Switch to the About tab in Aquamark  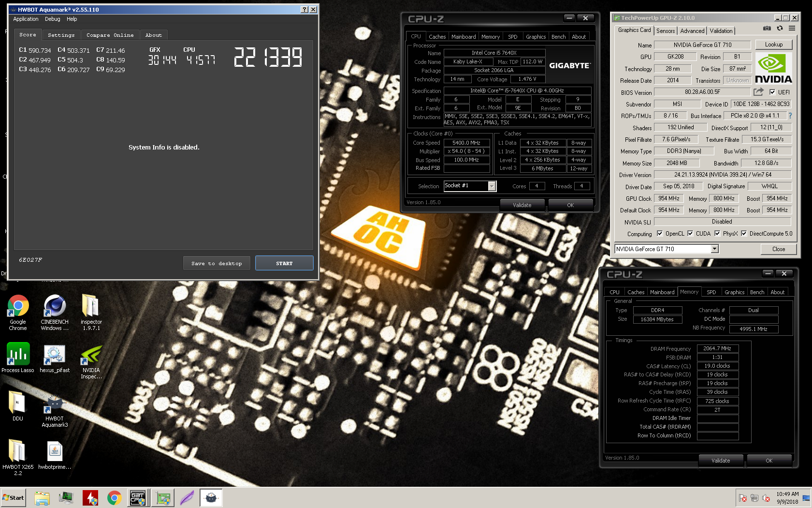pyautogui.click(x=154, y=35)
